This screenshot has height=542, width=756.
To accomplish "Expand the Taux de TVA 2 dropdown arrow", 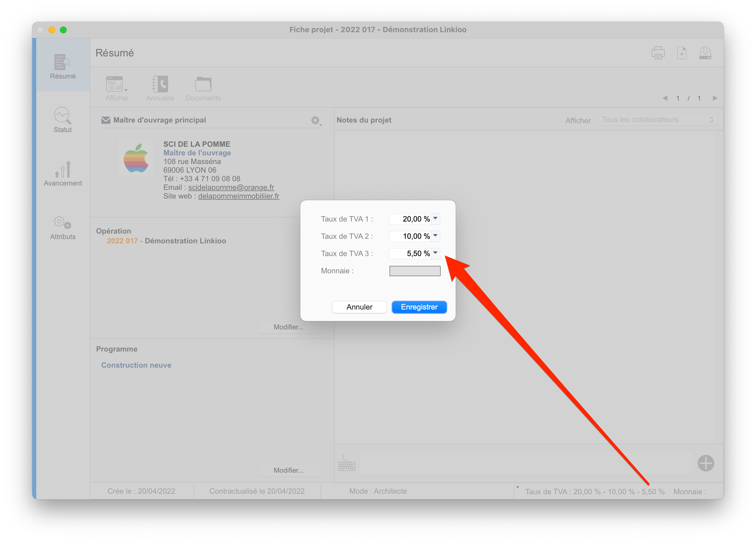I will click(x=435, y=236).
